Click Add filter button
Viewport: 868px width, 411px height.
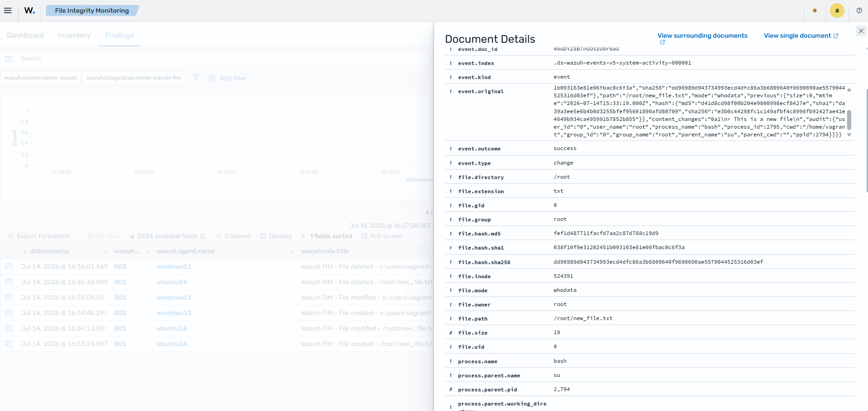coord(227,78)
